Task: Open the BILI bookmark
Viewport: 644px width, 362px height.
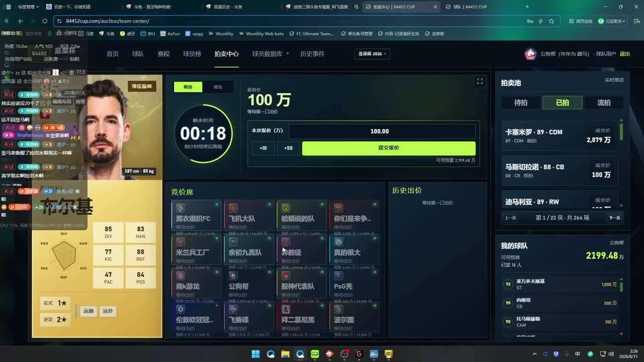Action: click(148, 34)
